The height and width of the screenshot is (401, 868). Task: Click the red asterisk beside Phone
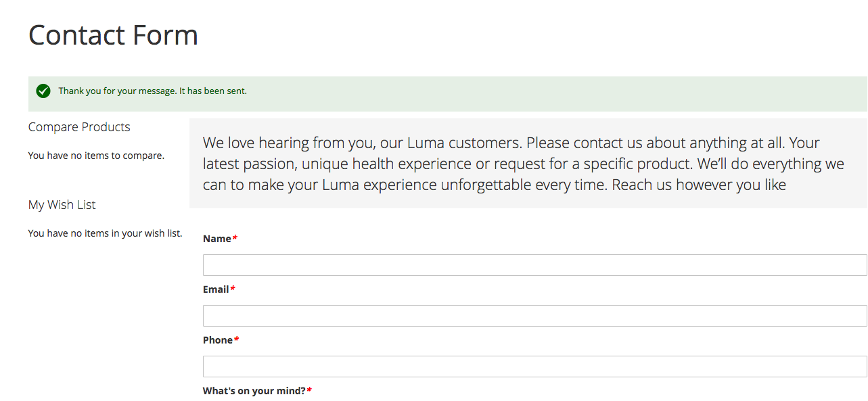[x=237, y=339]
